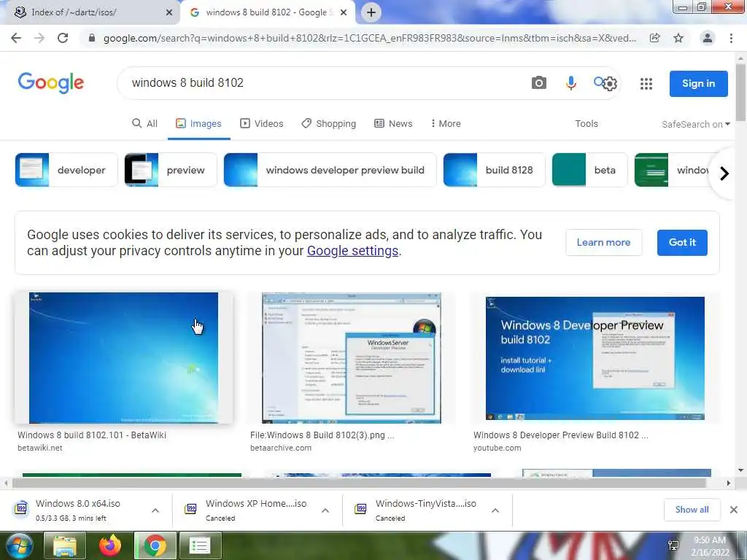Search by image with camera icon
The image size is (747, 560).
[539, 83]
